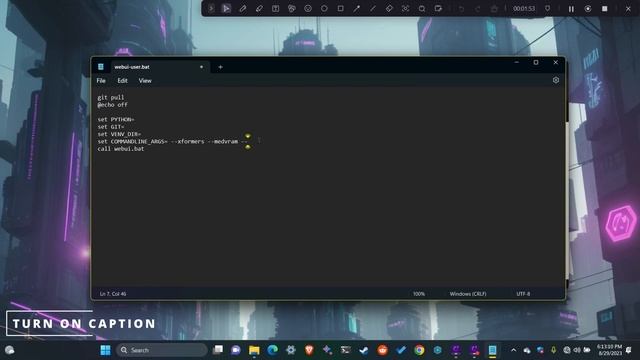The image size is (640, 360).
Task: Select the cursor pointer tool in recorder toolbar
Action: click(226, 9)
